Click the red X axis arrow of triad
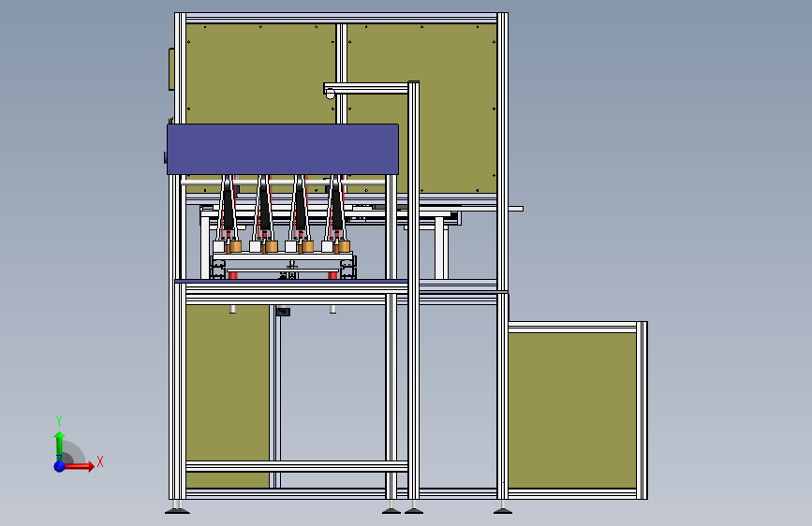The height and width of the screenshot is (526, 812). coord(81,466)
